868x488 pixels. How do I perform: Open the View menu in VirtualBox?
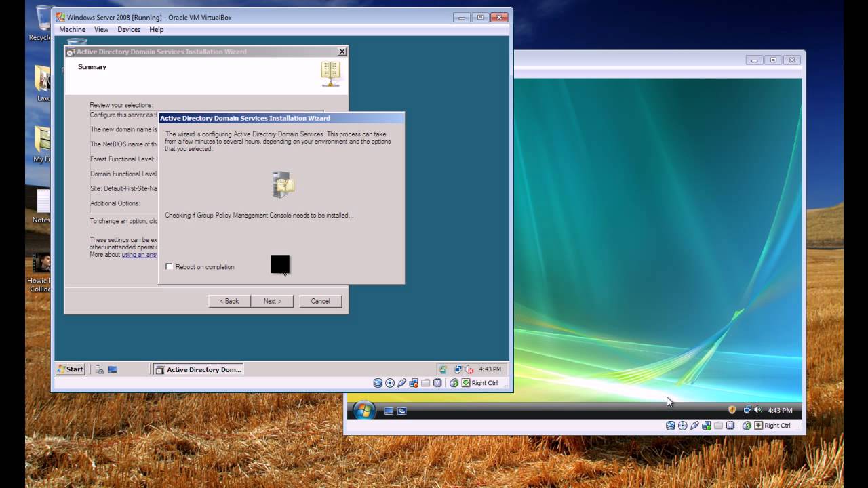click(101, 30)
